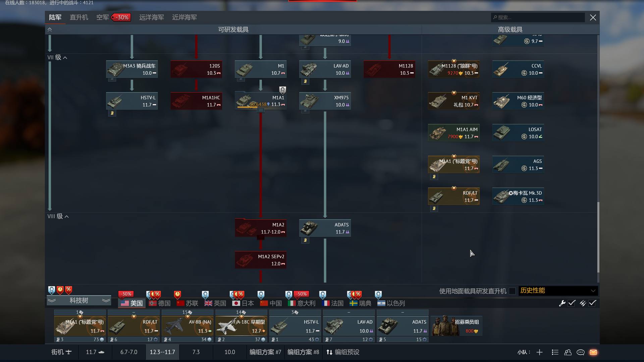Select the 梅卡瓦 Mk.3D vehicle

(518, 196)
